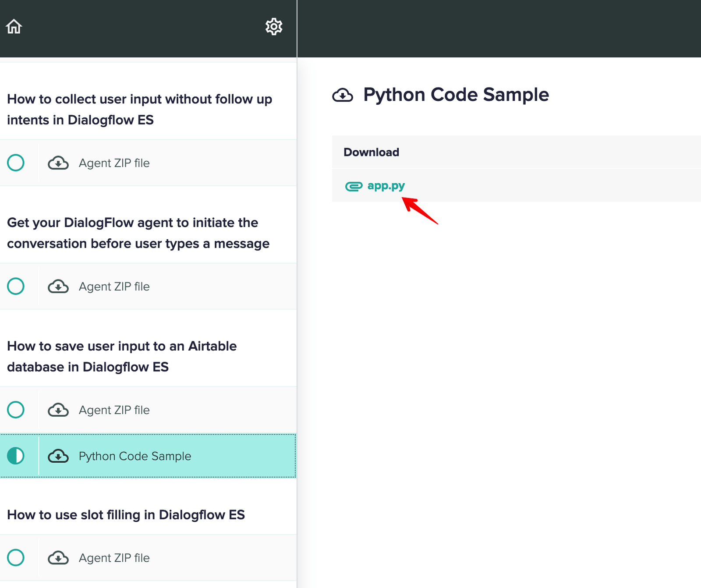Download app.py from the main panel
Screen dimensions: 701x588
[x=386, y=186]
